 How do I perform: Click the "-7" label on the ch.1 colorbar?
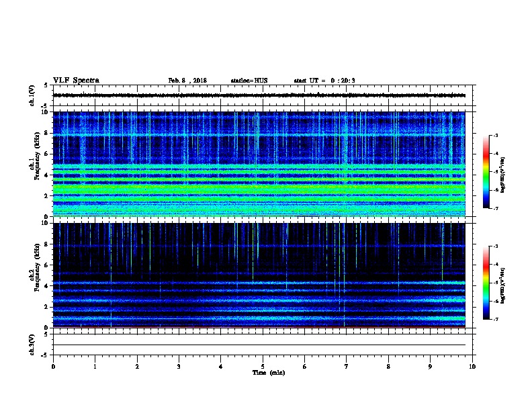pos(495,208)
